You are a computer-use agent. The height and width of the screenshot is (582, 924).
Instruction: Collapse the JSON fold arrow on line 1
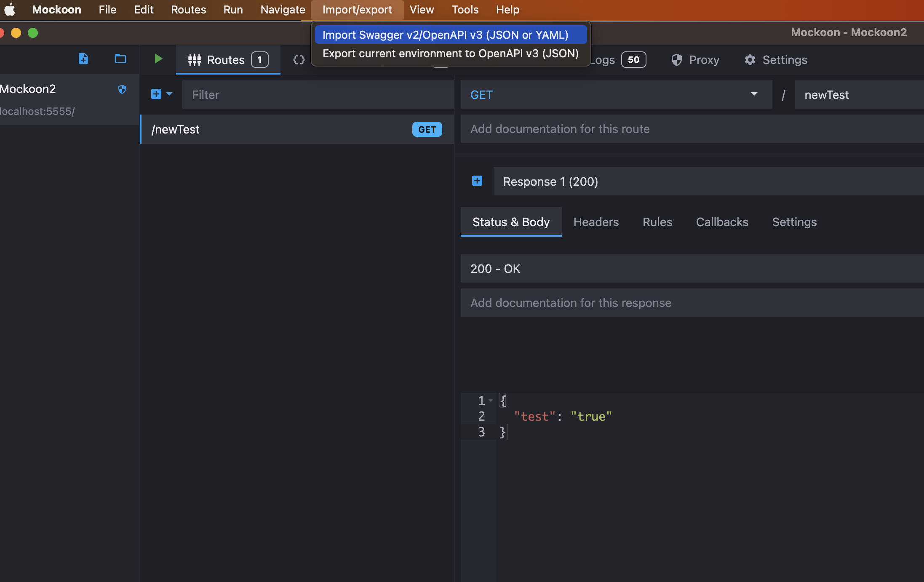tap(491, 400)
